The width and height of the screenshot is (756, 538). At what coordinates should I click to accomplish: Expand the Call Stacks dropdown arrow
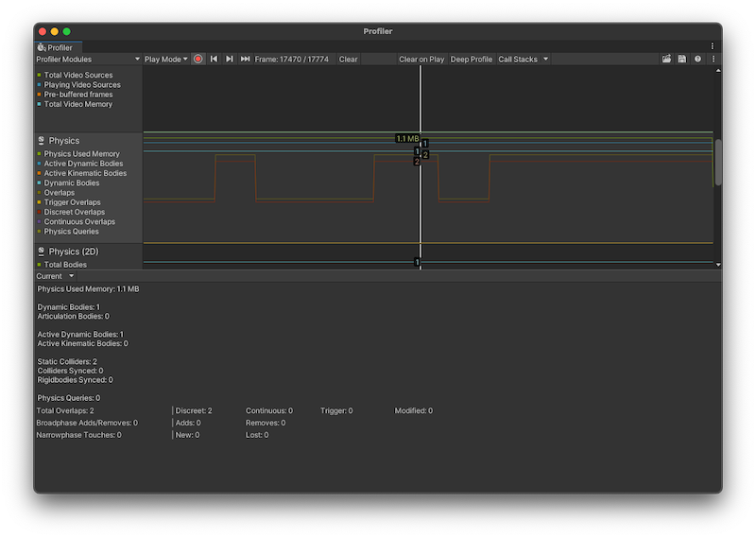(545, 59)
